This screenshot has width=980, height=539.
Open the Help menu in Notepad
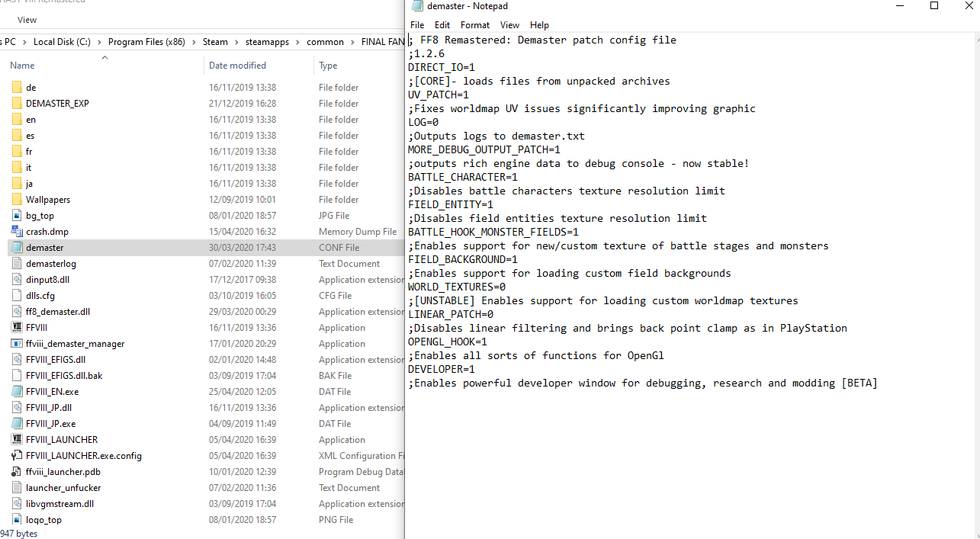[539, 25]
